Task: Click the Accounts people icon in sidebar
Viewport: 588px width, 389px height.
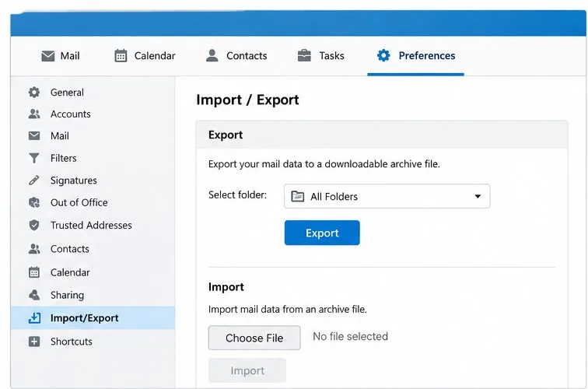Action: point(34,114)
